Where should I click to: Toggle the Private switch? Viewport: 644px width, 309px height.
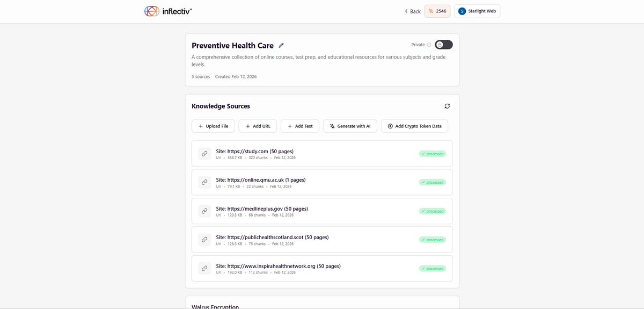[x=444, y=45]
